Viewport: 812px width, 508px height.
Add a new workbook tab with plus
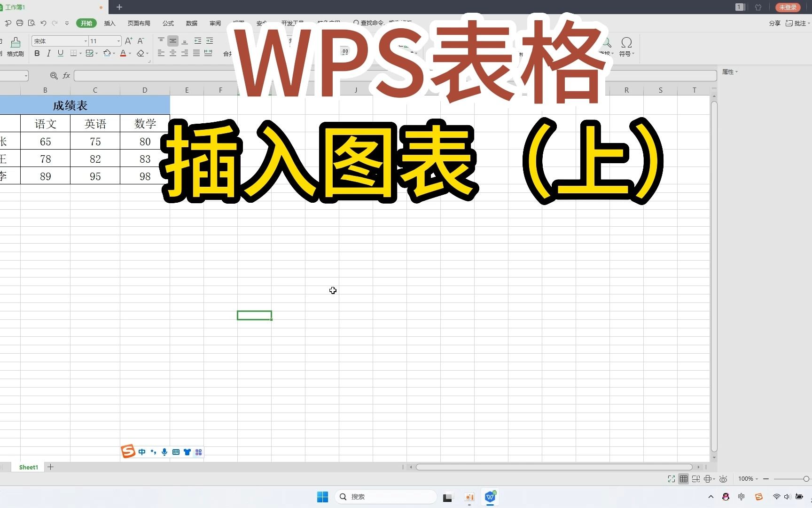click(x=119, y=7)
